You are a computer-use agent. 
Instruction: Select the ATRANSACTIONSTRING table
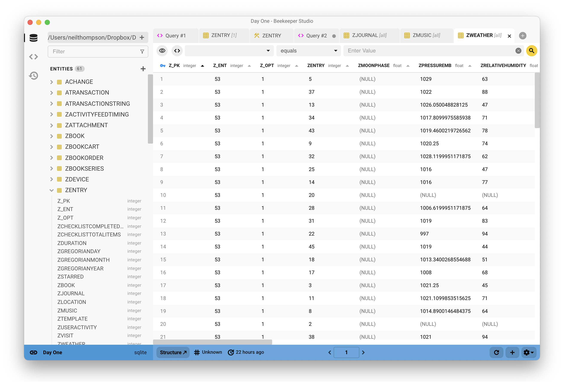coord(97,104)
